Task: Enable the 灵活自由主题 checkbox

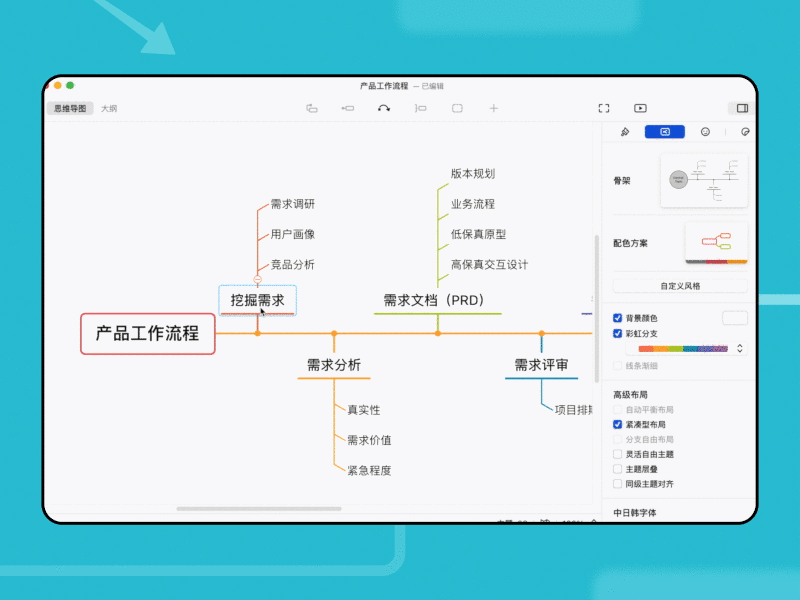Action: point(618,453)
